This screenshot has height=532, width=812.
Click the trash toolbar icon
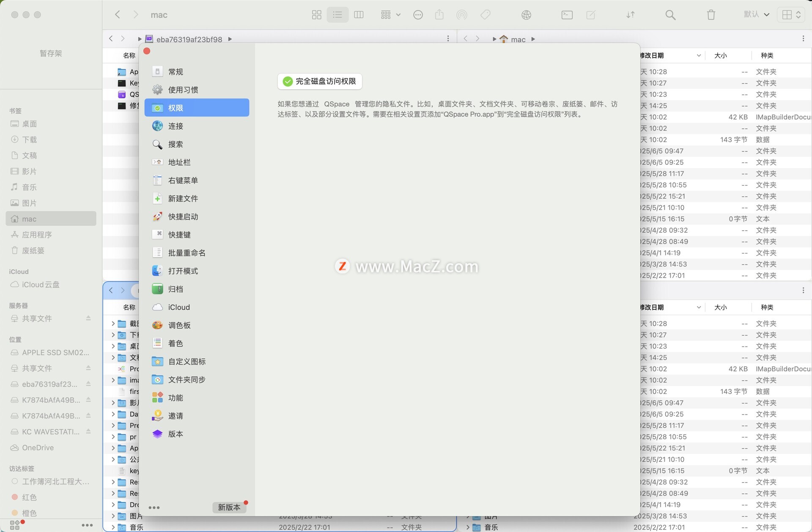[x=711, y=15]
